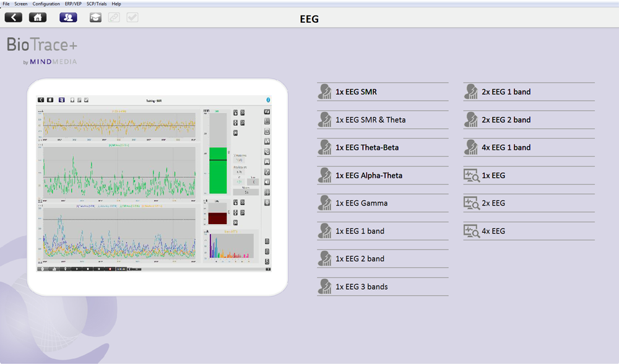
Task: Open the 2x EEG monitoring screen
Action: pyautogui.click(x=529, y=203)
